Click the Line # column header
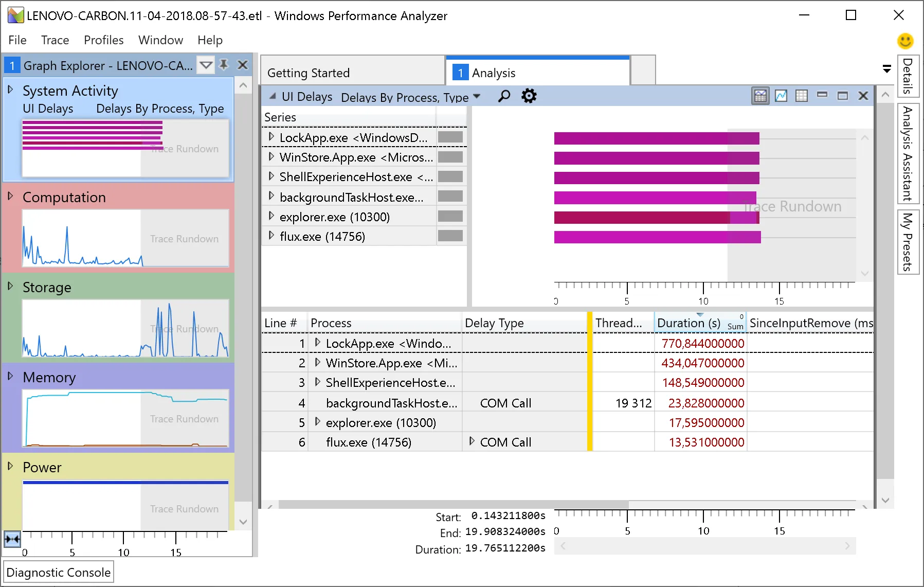The width and height of the screenshot is (924, 587). (x=284, y=323)
